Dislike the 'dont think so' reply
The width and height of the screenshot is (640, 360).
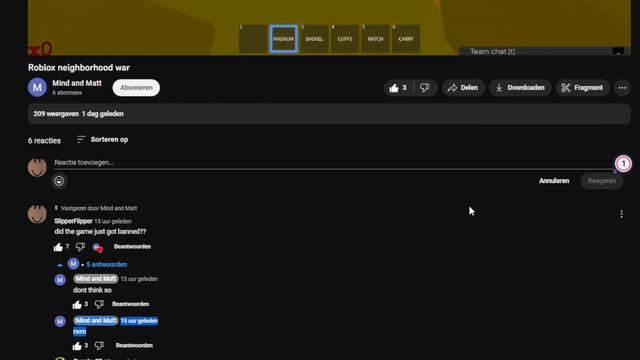click(x=99, y=304)
